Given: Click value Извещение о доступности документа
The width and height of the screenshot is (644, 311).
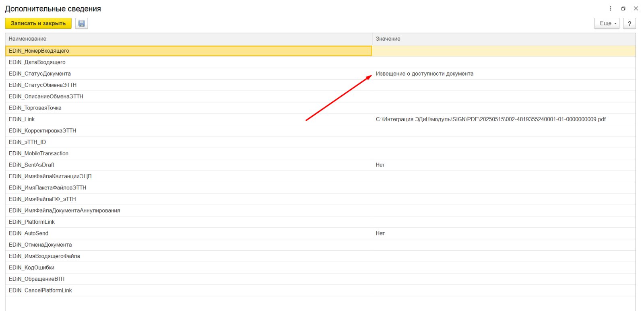Looking at the screenshot, I should click(425, 74).
